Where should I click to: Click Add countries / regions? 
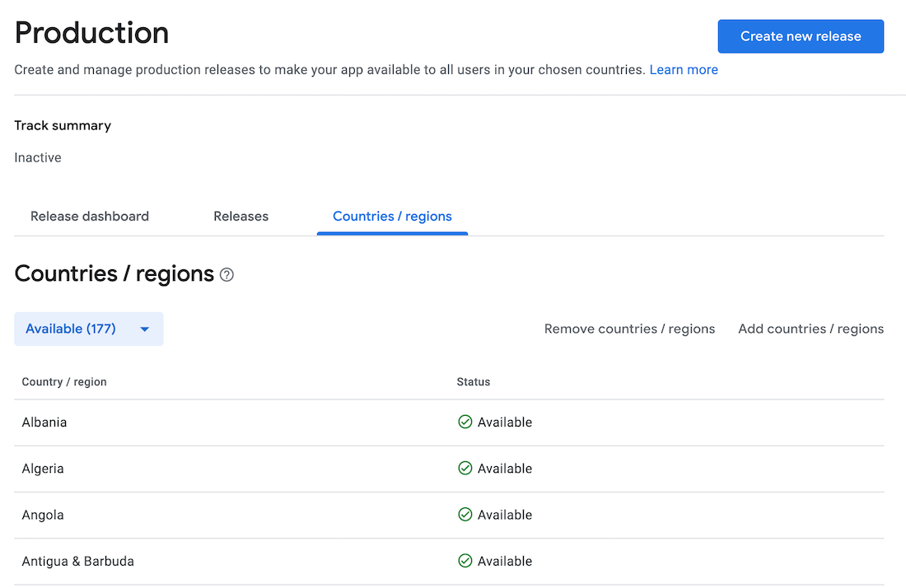(x=810, y=329)
